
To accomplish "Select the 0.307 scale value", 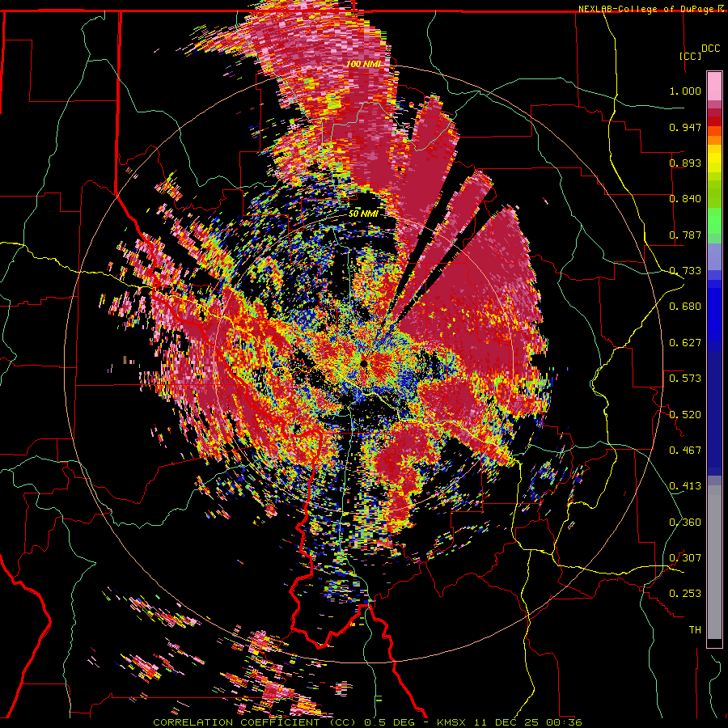I will coord(685,557).
